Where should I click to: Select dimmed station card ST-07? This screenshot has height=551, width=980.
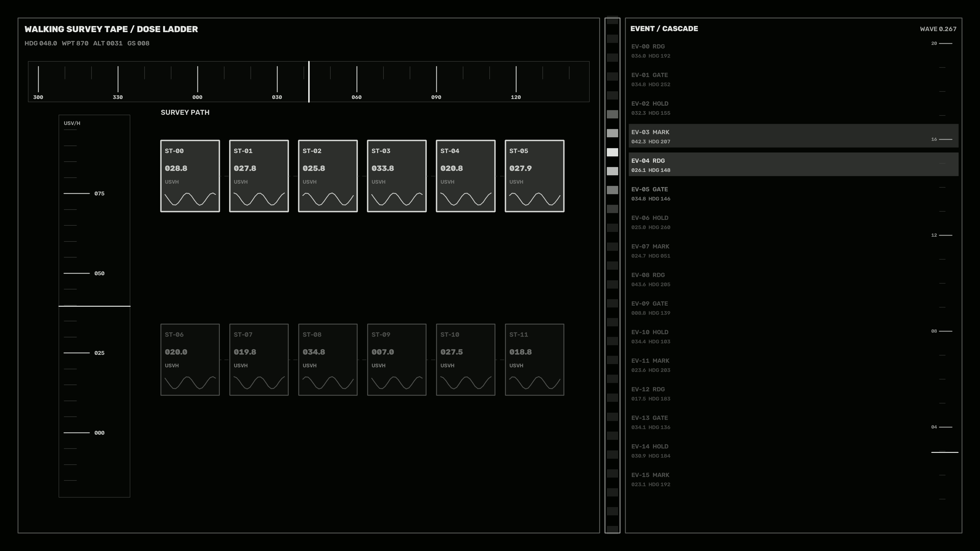coord(259,360)
